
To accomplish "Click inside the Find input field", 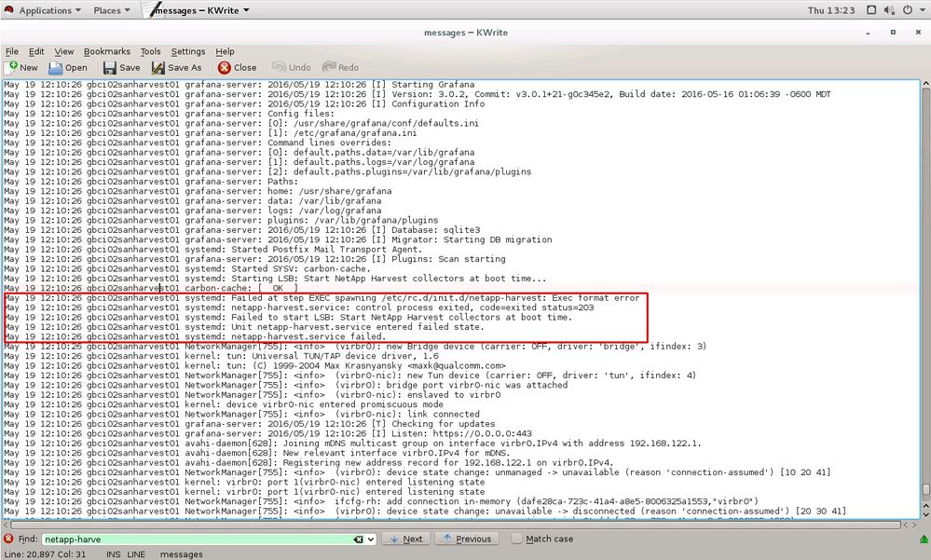I will tap(199, 540).
